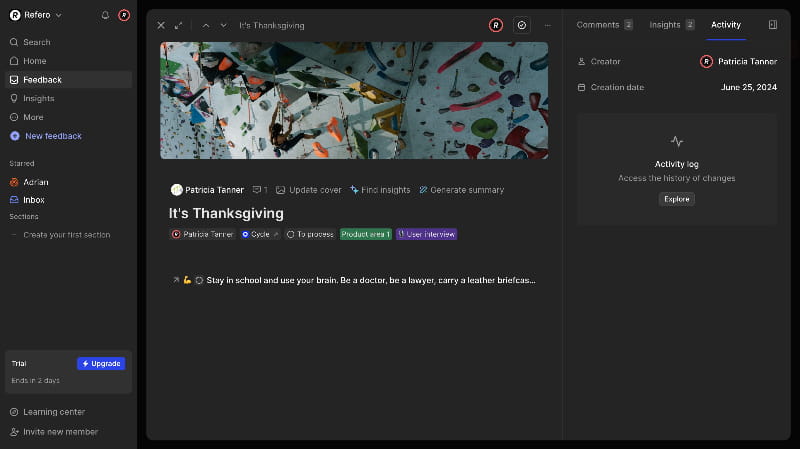Click Find insights
This screenshot has width=800, height=449.
pyautogui.click(x=380, y=190)
